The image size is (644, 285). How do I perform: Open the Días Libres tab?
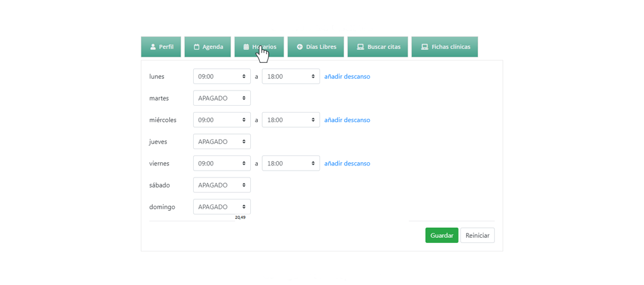(316, 47)
